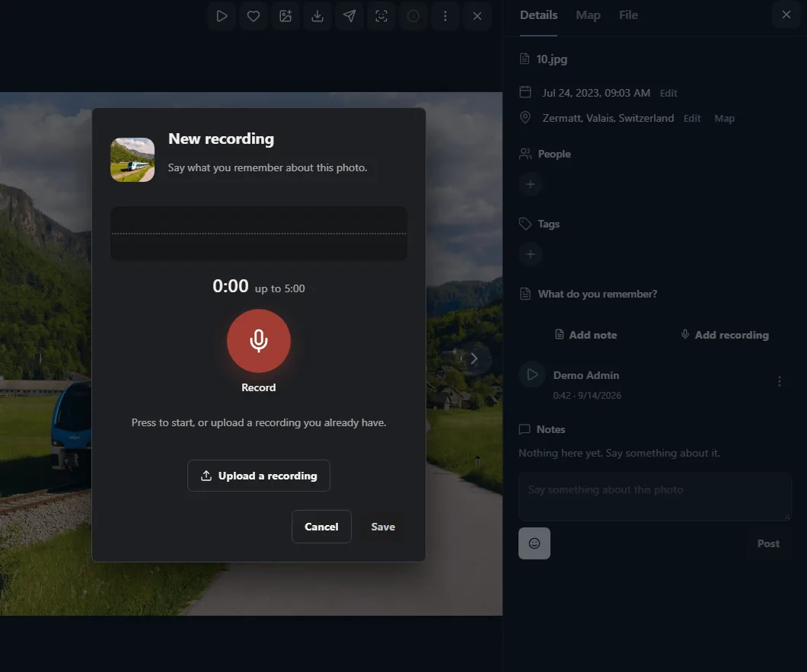Open Map link next to location
The width and height of the screenshot is (807, 672).
click(x=724, y=119)
